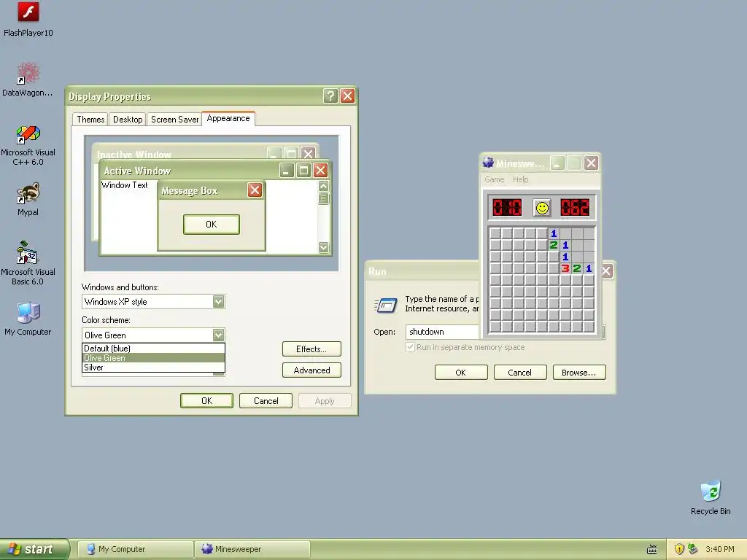The width and height of the screenshot is (747, 560).
Task: Click the Safely Remove Hardware tray icon
Action: click(692, 549)
